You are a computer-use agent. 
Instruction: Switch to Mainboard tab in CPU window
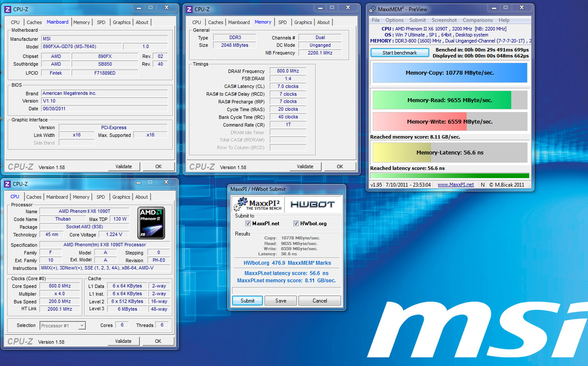coord(57,197)
